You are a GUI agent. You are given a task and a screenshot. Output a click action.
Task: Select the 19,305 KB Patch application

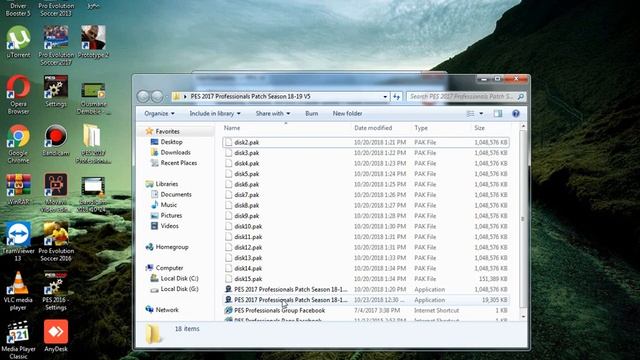366,300
